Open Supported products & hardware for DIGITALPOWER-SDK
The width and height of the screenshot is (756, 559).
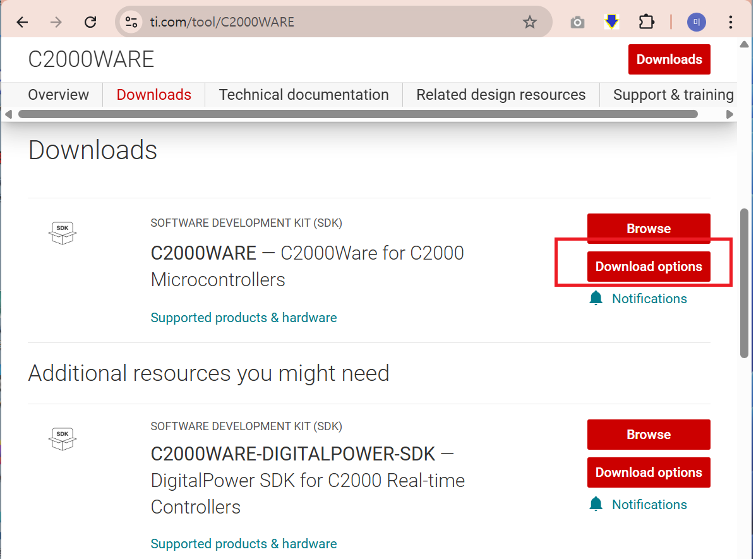(x=244, y=544)
